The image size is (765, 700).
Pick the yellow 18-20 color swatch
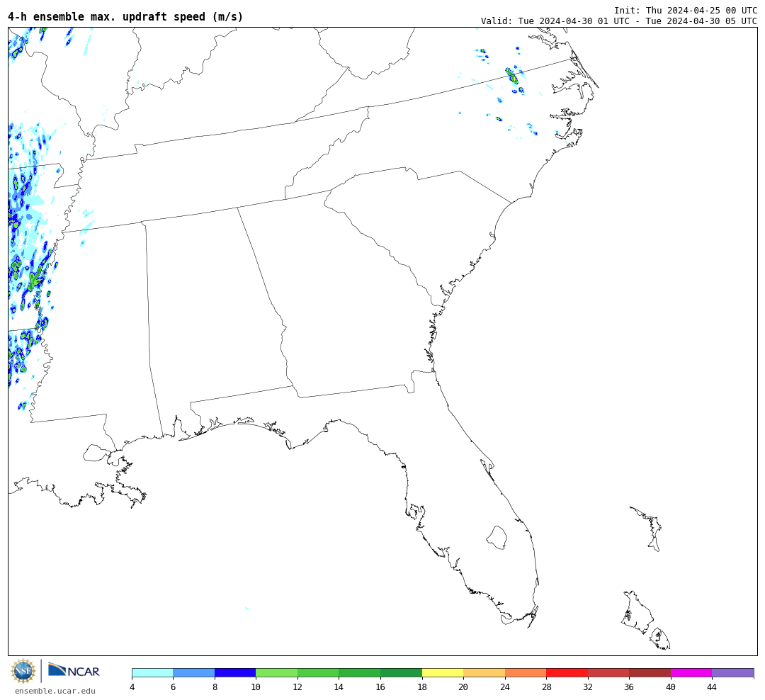pyautogui.click(x=443, y=673)
